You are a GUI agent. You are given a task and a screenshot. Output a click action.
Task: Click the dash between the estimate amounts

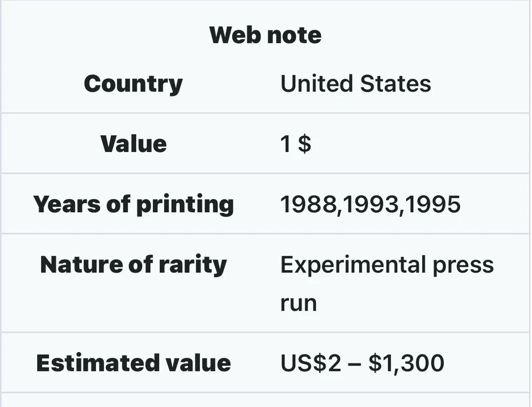pyautogui.click(x=352, y=364)
